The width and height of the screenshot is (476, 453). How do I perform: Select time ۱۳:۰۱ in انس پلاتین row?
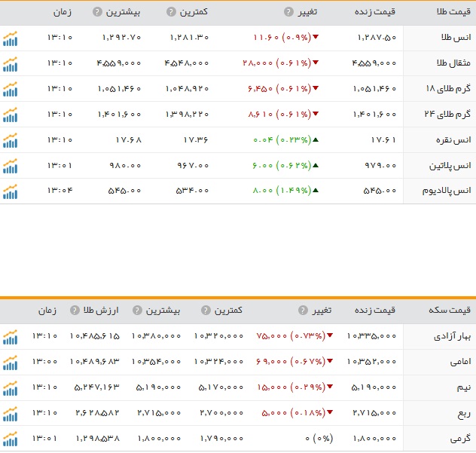(59, 165)
